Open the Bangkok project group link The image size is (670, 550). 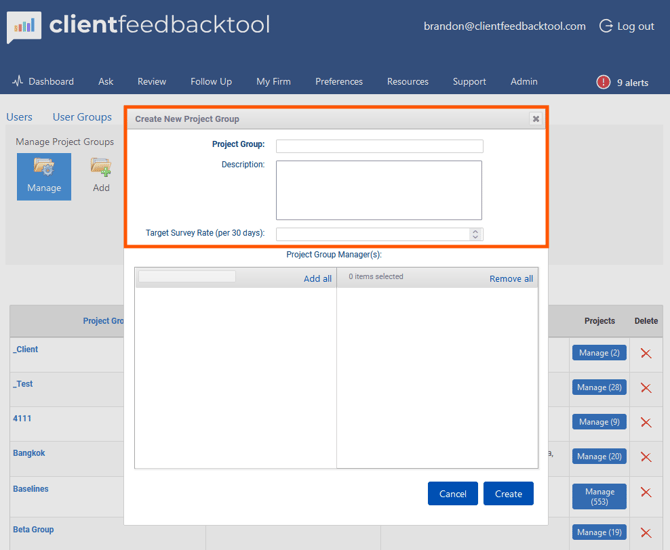click(29, 453)
